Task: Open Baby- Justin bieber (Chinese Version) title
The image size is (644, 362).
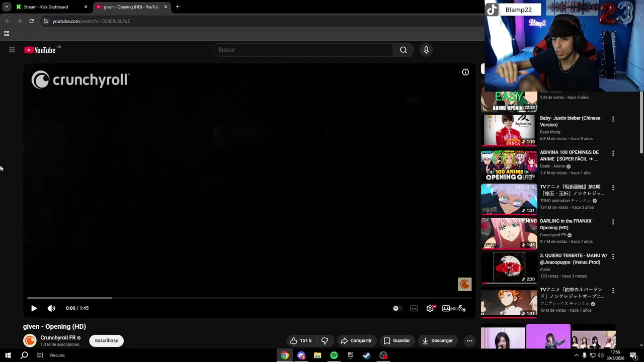Action: 570,121
